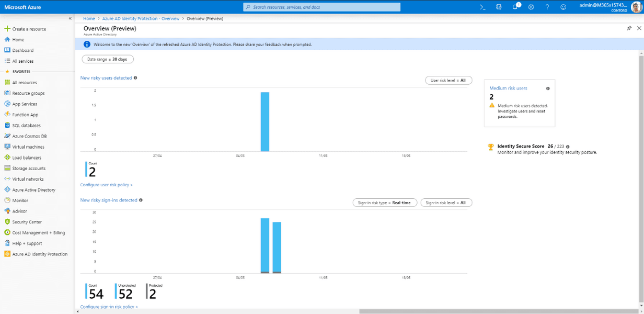Pin the Overview blade to dashboard
The image size is (644, 314).
click(629, 28)
